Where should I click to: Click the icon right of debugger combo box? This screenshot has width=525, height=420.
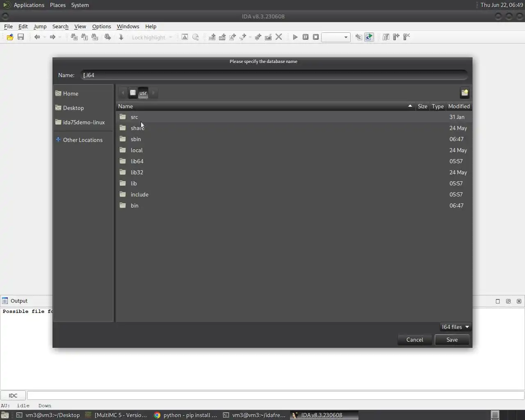[358, 37]
